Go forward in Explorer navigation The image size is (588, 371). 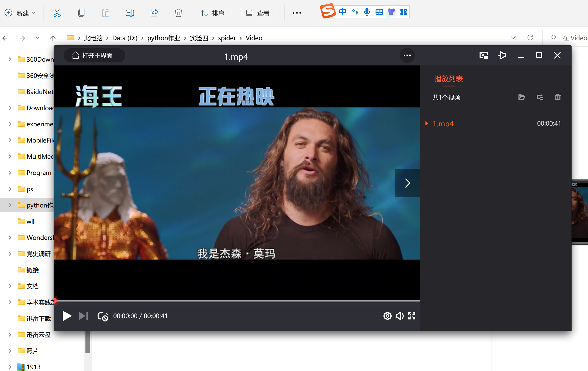click(22, 38)
